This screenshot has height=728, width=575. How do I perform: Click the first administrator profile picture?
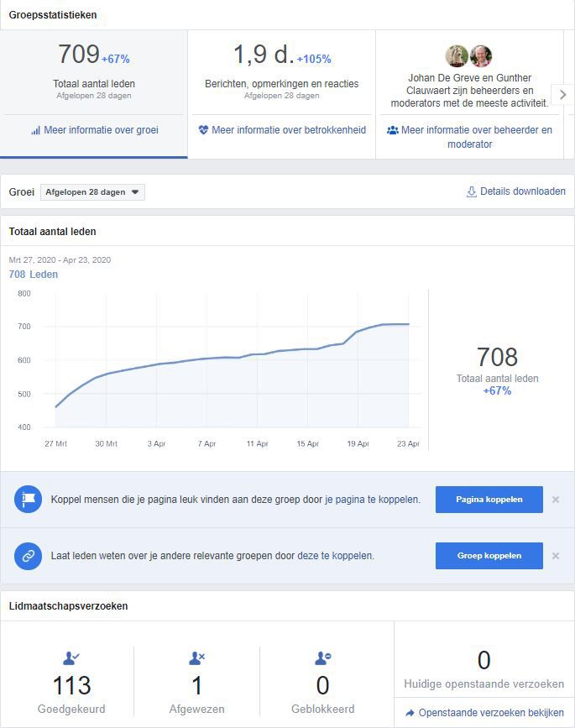[457, 56]
